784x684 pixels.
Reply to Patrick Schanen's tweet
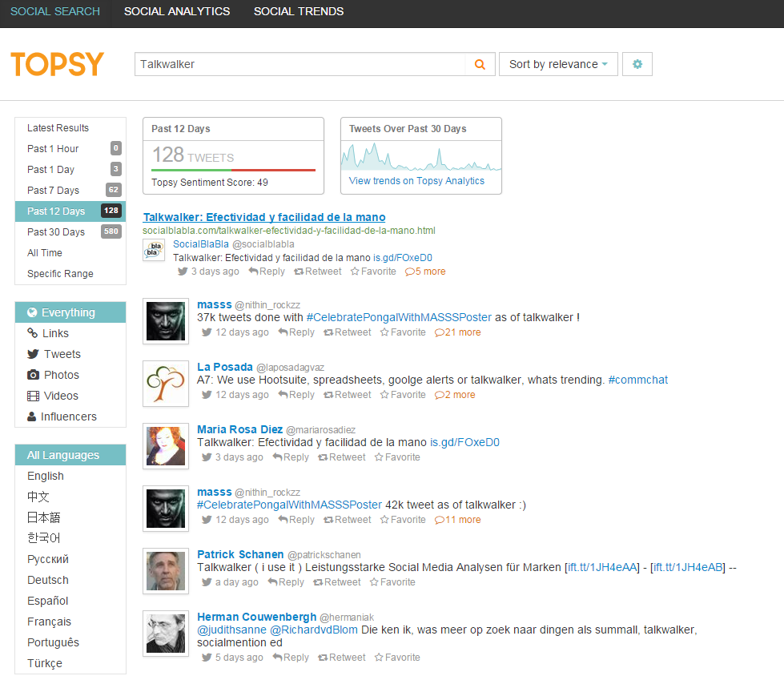[x=286, y=582]
